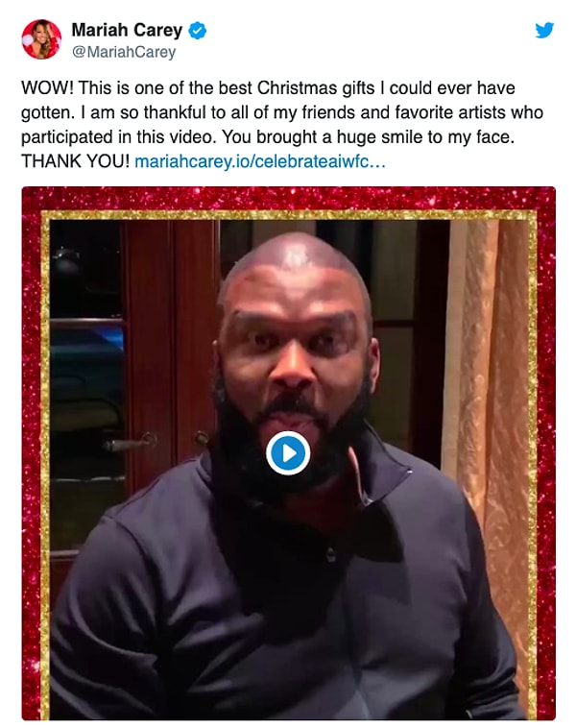Click the red glitter video border top
576x728 pixels.
pyautogui.click(x=288, y=198)
